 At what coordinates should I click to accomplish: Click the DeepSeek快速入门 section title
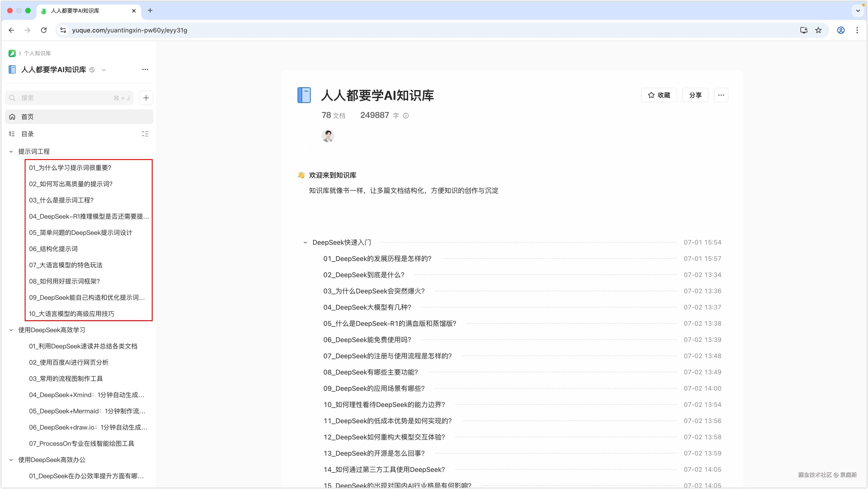click(x=342, y=242)
